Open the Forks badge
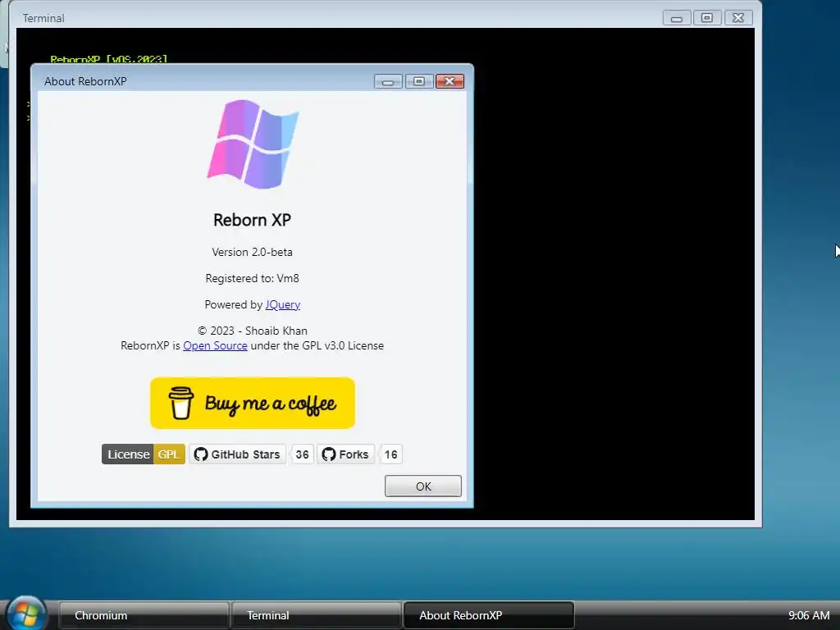Image resolution: width=840 pixels, height=630 pixels. 345,454
